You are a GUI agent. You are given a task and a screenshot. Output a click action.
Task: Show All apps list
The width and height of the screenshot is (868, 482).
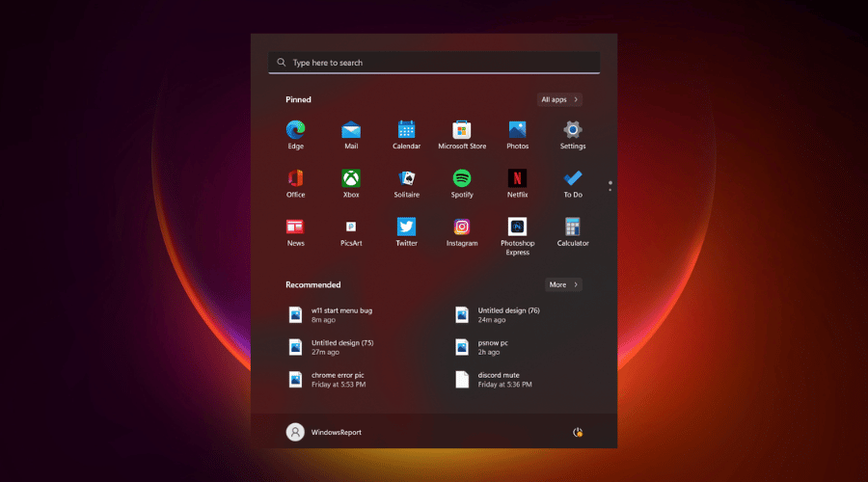559,99
